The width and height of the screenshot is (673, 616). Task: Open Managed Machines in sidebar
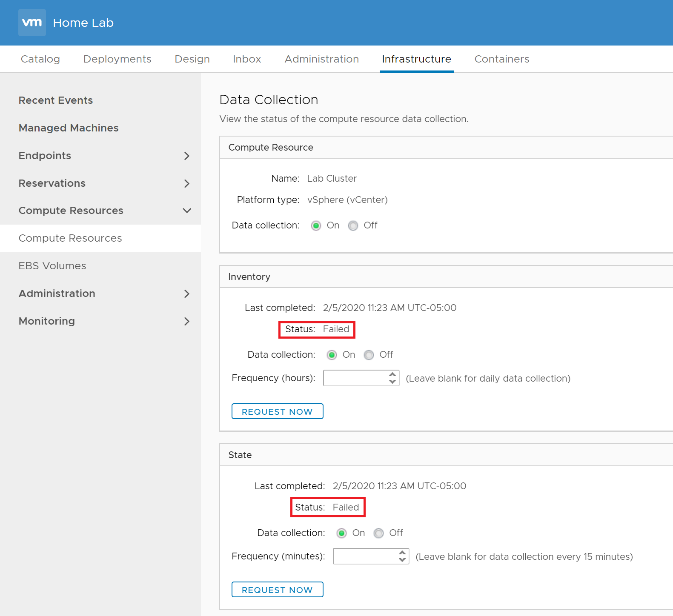[69, 128]
